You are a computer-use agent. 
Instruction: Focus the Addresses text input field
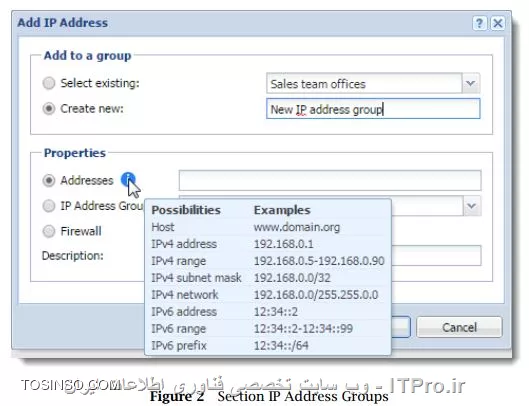pos(330,180)
